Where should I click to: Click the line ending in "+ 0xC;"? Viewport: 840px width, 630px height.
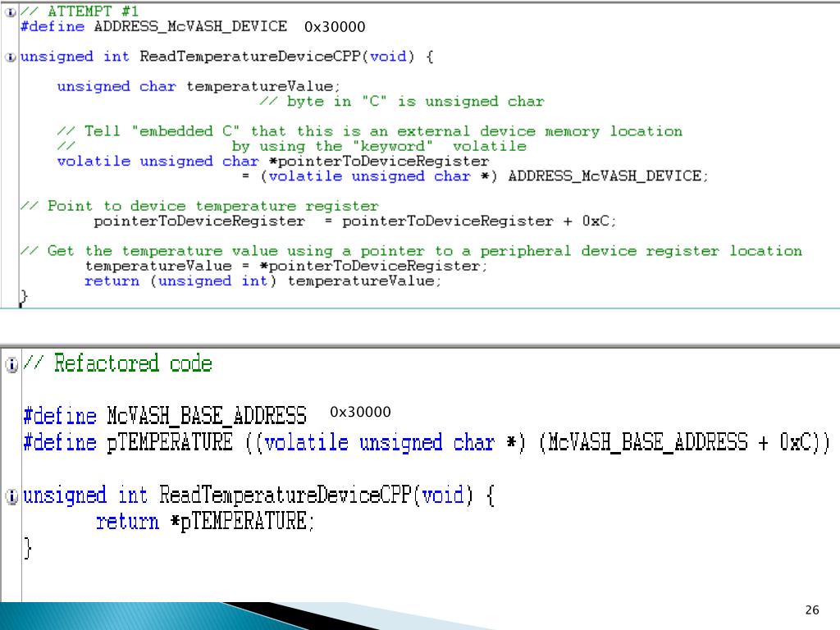(354, 221)
